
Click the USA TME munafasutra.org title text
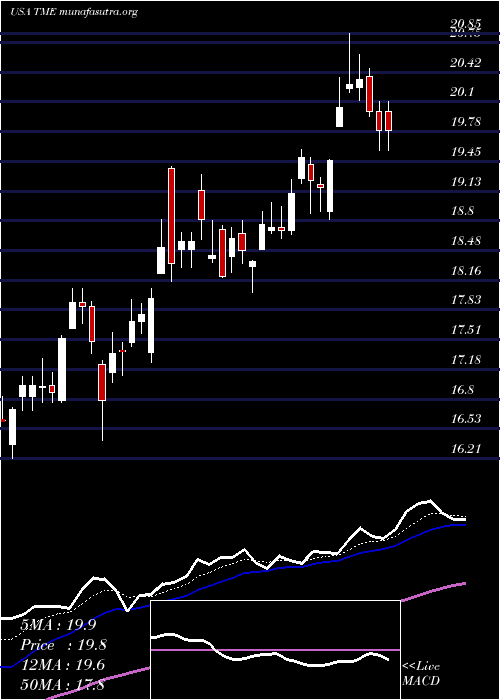coord(74,12)
